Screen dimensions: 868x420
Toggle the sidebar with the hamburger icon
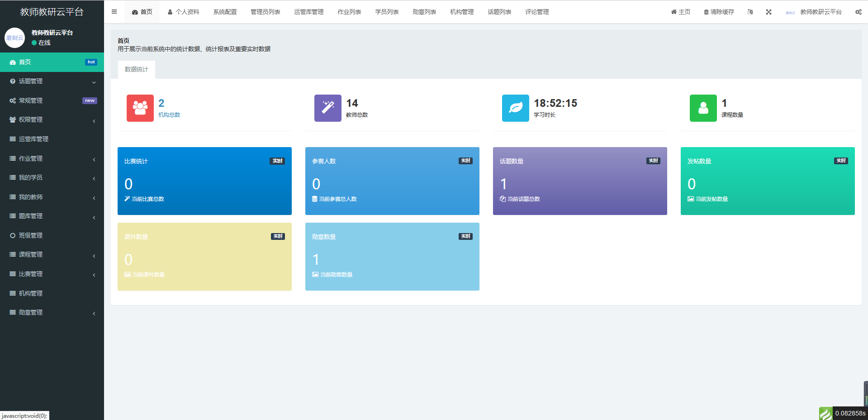114,12
